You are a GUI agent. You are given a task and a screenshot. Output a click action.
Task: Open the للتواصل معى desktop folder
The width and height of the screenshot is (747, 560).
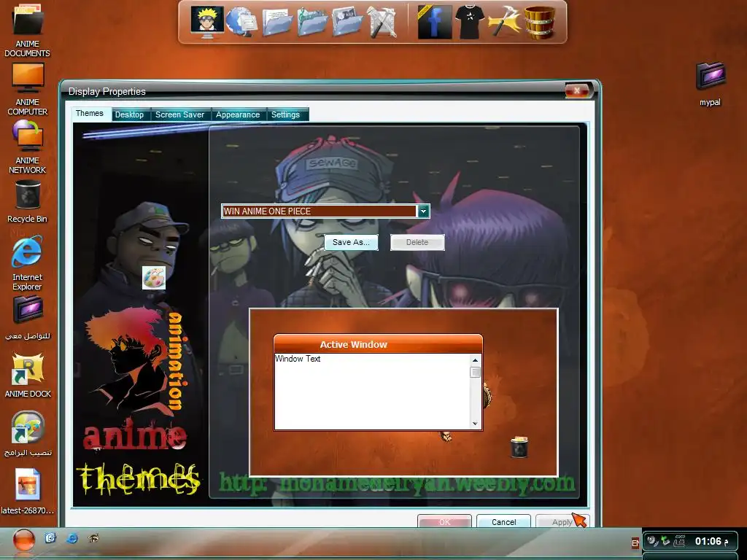point(27,318)
